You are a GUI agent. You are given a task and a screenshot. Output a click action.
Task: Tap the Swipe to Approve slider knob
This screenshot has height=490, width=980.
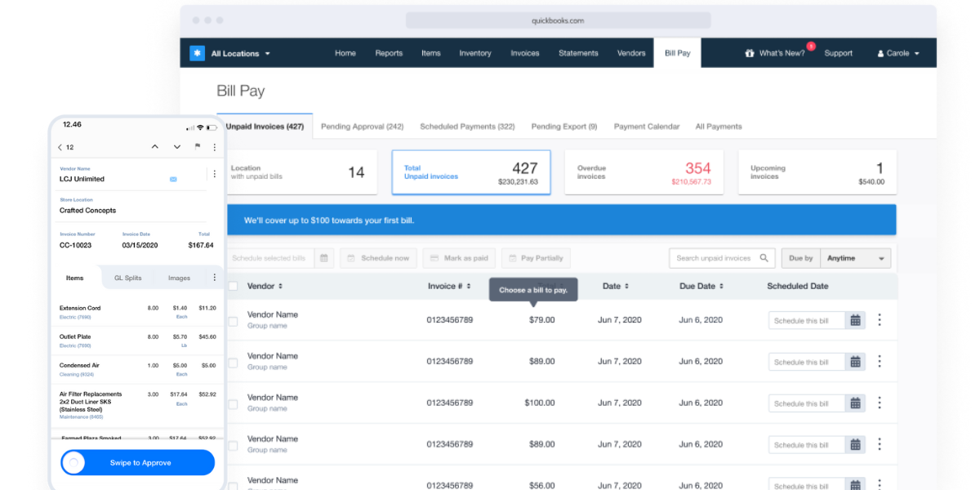coord(74,463)
